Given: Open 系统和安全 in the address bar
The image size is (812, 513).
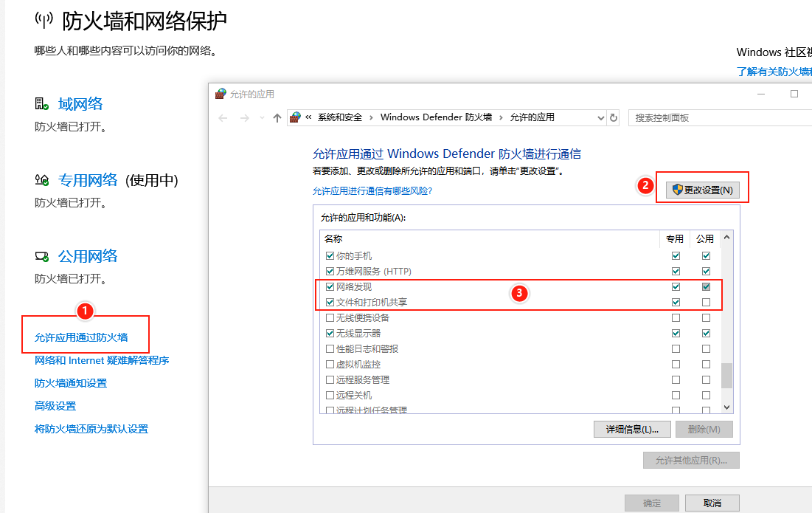Looking at the screenshot, I should tap(340, 117).
